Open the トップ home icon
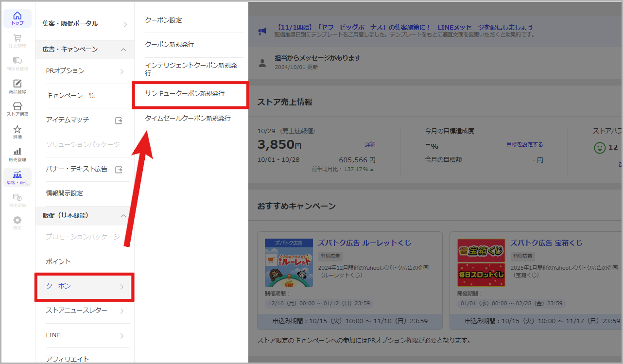 tap(17, 18)
